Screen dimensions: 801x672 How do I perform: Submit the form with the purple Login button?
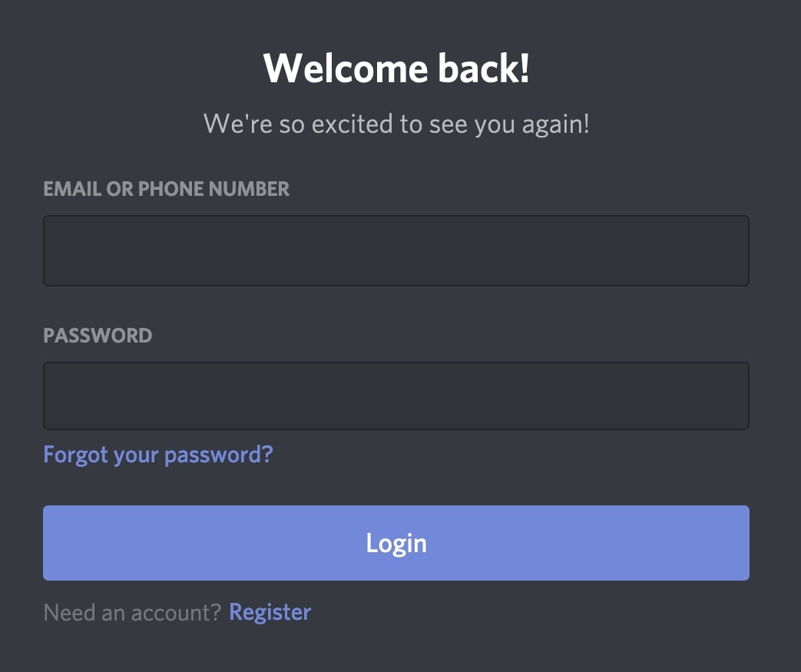(396, 543)
